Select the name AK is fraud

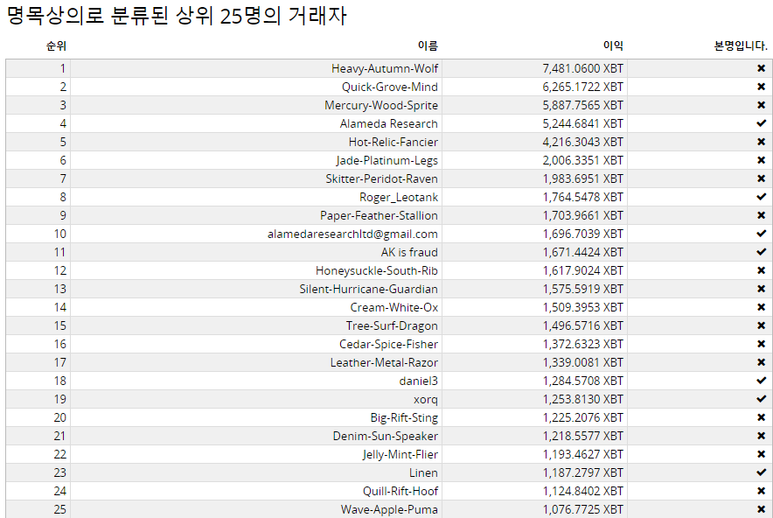click(x=409, y=252)
